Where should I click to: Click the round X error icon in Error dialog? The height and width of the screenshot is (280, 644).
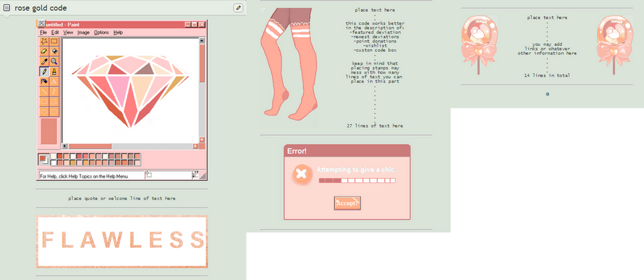click(301, 174)
